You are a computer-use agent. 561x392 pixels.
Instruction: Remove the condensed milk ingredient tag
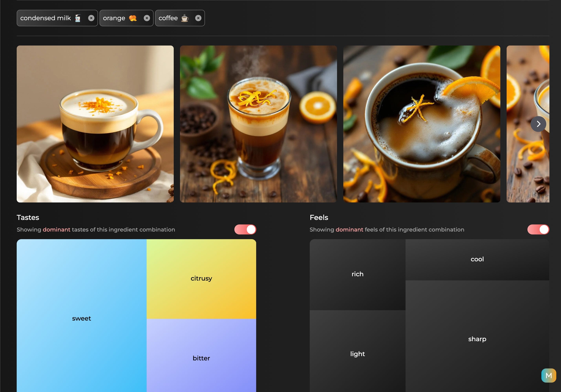(x=91, y=18)
